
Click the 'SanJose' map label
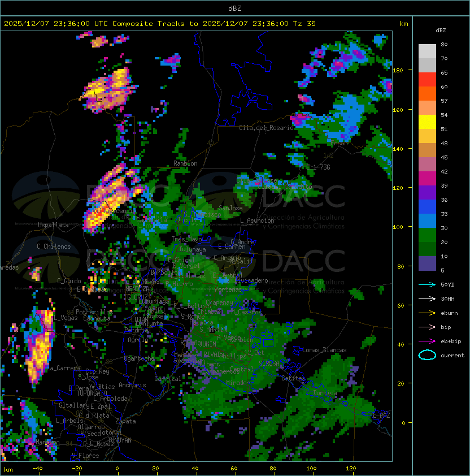[x=230, y=208]
